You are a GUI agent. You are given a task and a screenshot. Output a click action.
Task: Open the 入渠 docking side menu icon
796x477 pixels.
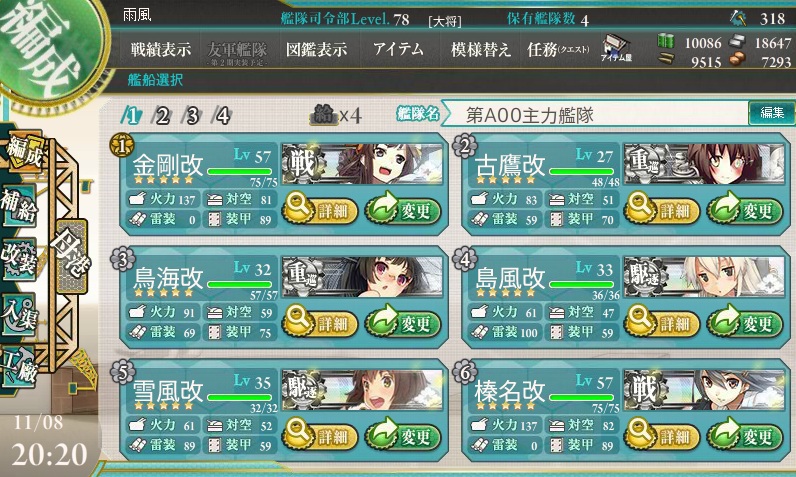click(x=19, y=314)
